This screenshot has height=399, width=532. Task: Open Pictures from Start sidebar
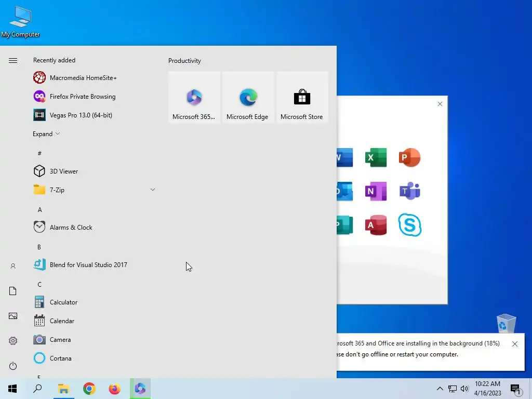(x=13, y=316)
